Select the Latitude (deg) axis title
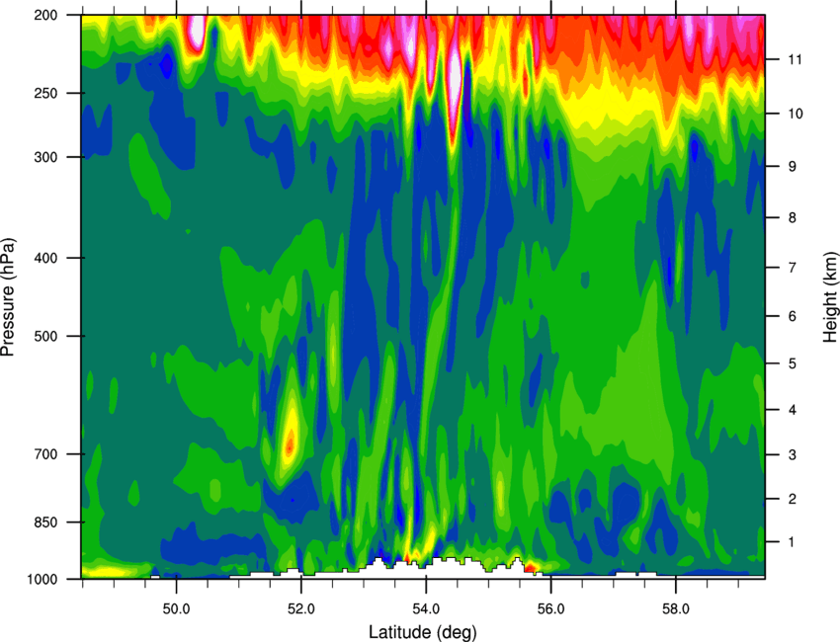The height and width of the screenshot is (642, 840). [x=423, y=632]
